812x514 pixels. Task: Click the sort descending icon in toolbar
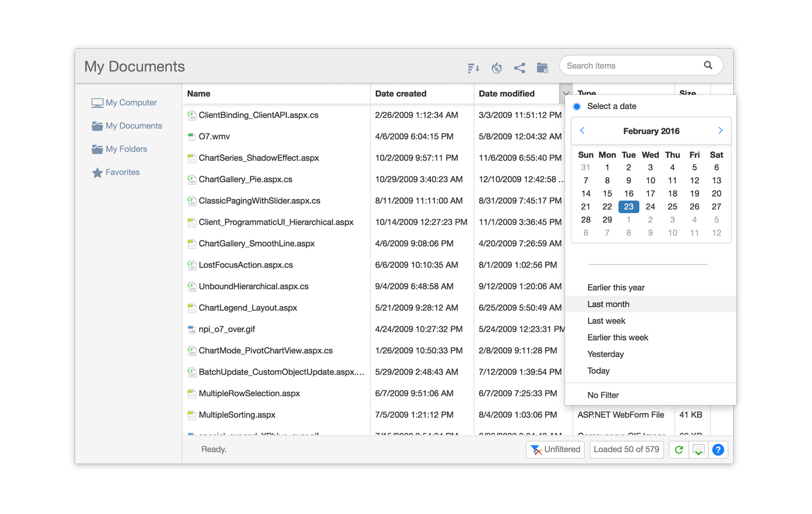[x=473, y=68]
